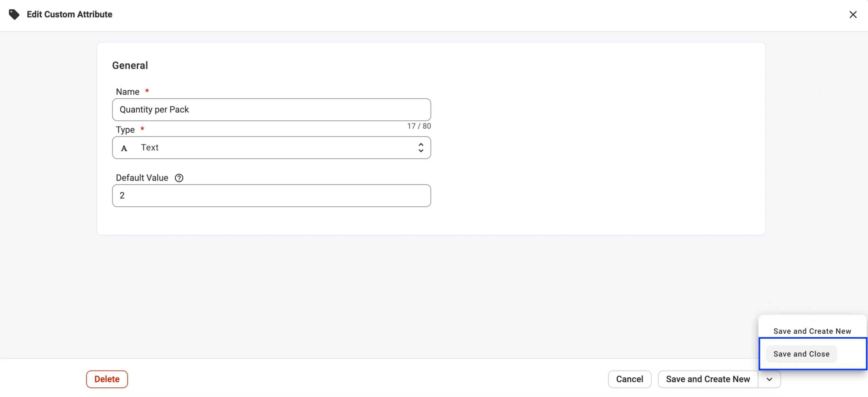
Task: Click the 17 / 80 character counter
Action: pos(419,126)
